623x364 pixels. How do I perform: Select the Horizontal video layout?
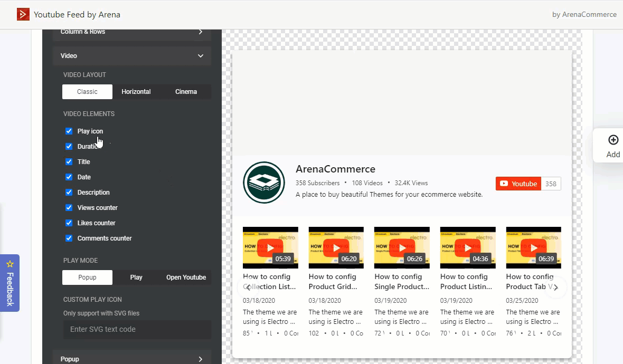[136, 92]
